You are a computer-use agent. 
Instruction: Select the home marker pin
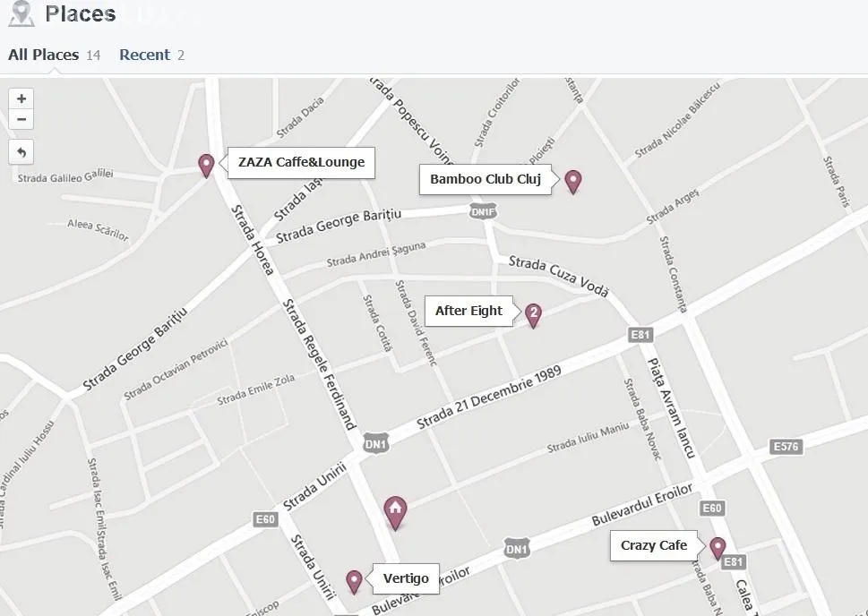pyautogui.click(x=395, y=511)
